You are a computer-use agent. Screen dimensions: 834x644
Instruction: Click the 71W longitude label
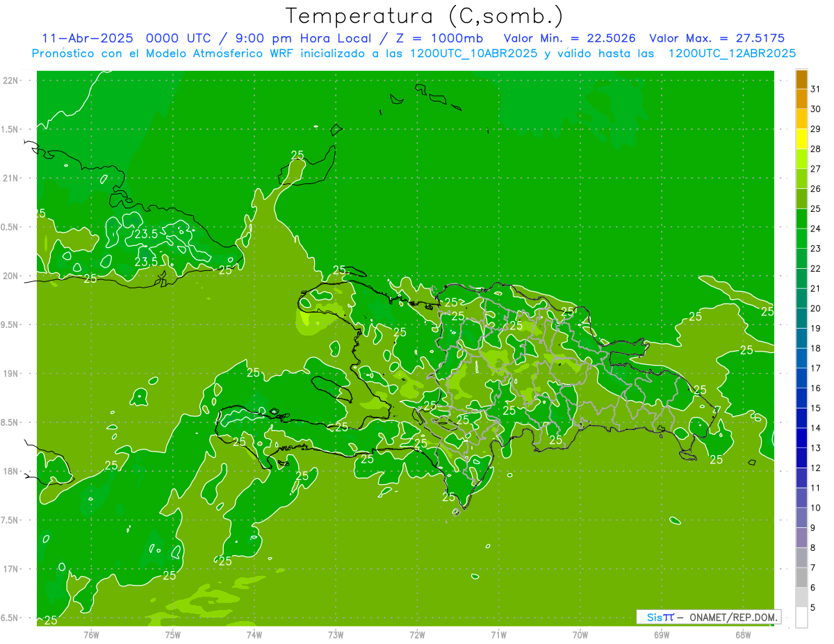[498, 634]
